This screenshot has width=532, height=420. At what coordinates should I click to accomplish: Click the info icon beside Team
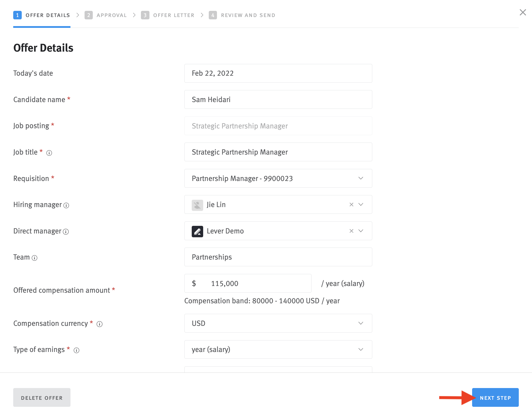point(35,258)
